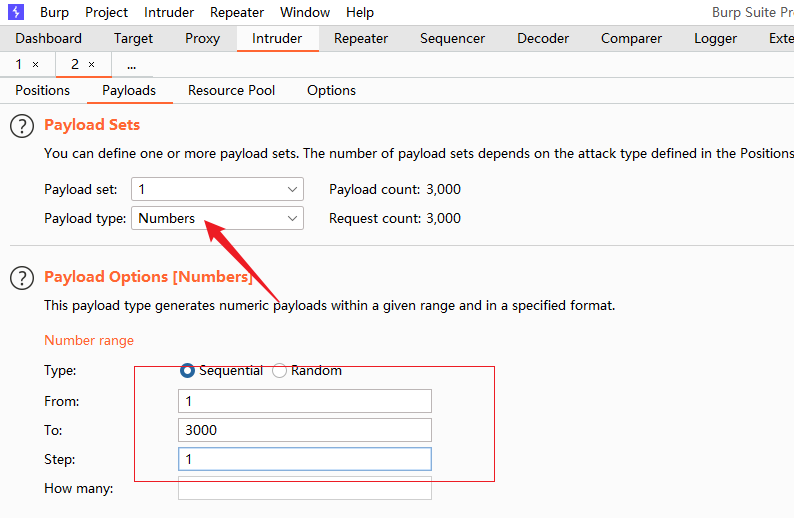
Task: Open the Help menu
Action: coord(360,12)
